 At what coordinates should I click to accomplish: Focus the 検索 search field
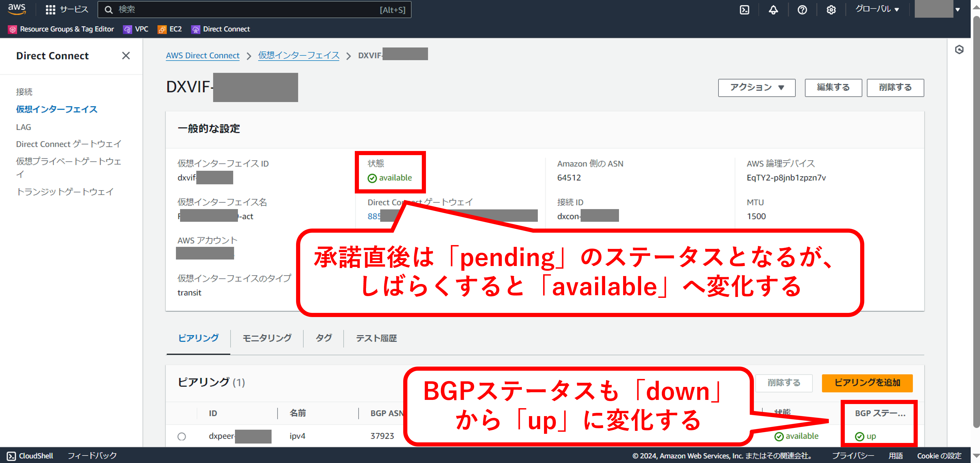tap(254, 9)
